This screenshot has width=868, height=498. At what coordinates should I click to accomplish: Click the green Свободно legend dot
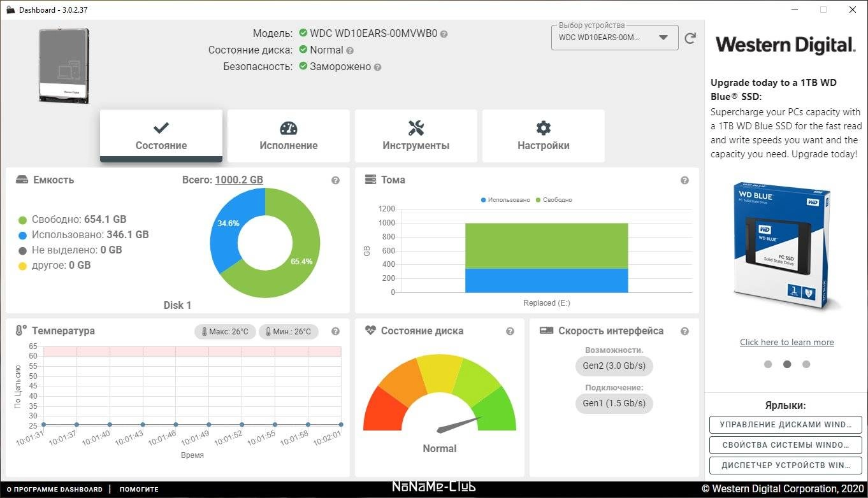[x=23, y=220]
